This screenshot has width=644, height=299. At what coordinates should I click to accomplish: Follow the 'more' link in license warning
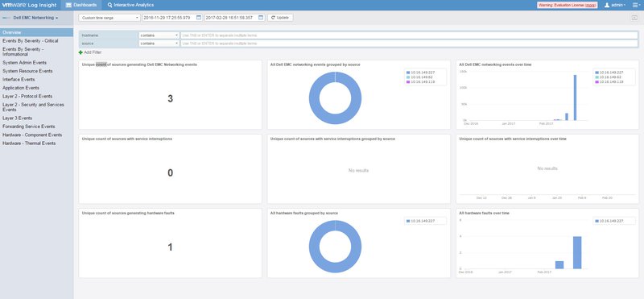pyautogui.click(x=591, y=5)
